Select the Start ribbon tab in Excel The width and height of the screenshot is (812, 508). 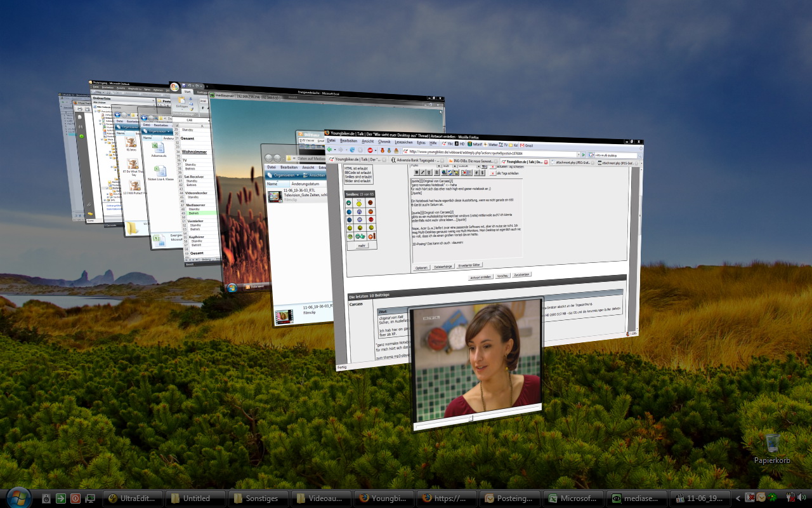click(x=187, y=91)
